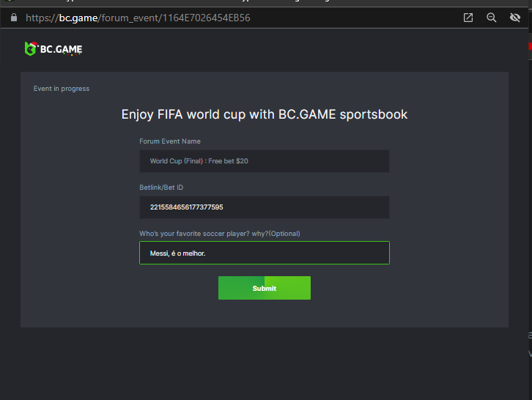Focus the Betlink/Bet ID input field
Viewport: 532px width, 400px height.
264,207
